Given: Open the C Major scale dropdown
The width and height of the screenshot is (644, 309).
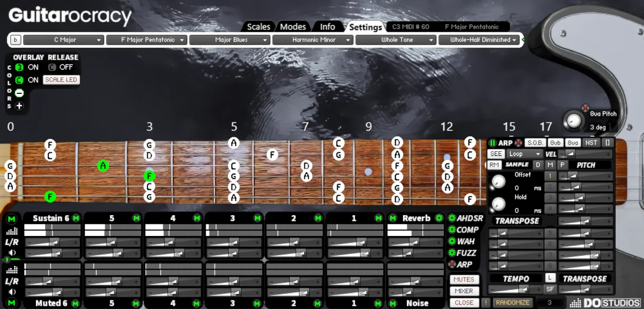Looking at the screenshot, I should click(63, 40).
